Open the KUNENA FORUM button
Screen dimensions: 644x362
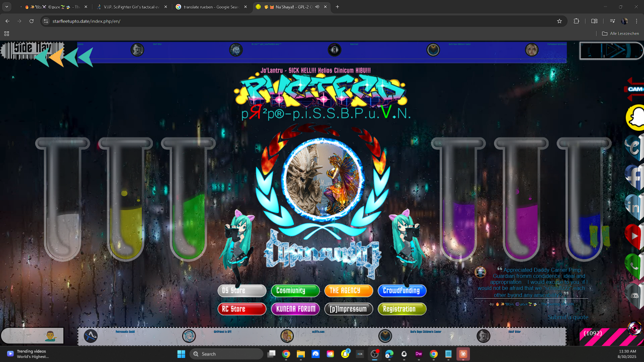(295, 309)
